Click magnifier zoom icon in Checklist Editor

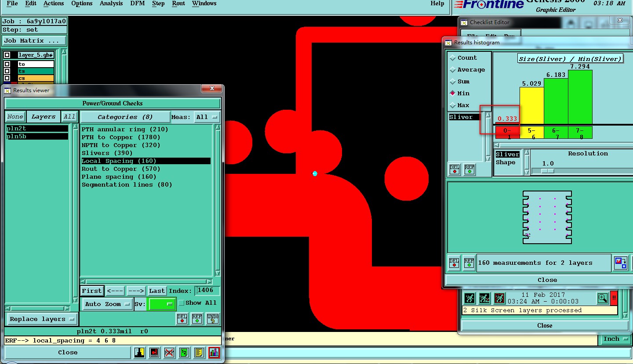[x=603, y=299]
